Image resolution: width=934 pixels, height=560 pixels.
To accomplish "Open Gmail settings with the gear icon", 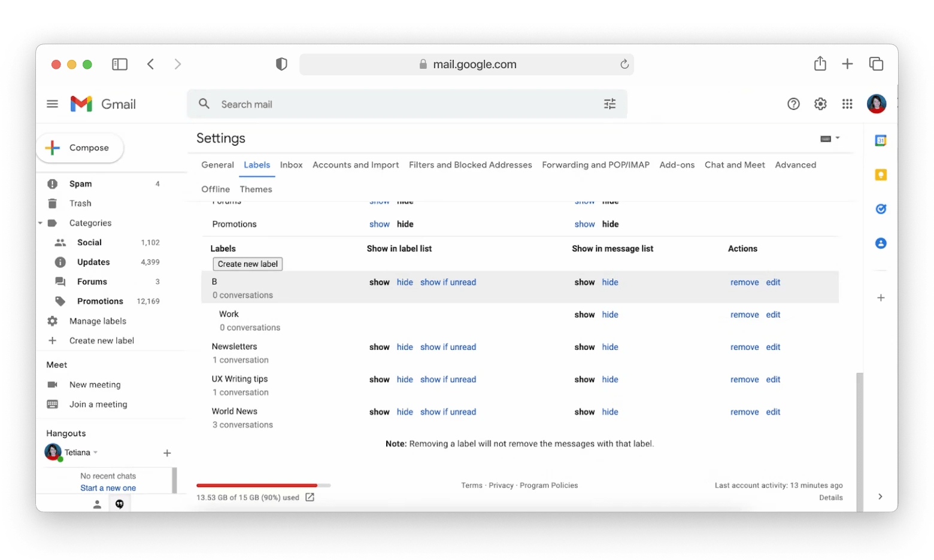I will 820,104.
